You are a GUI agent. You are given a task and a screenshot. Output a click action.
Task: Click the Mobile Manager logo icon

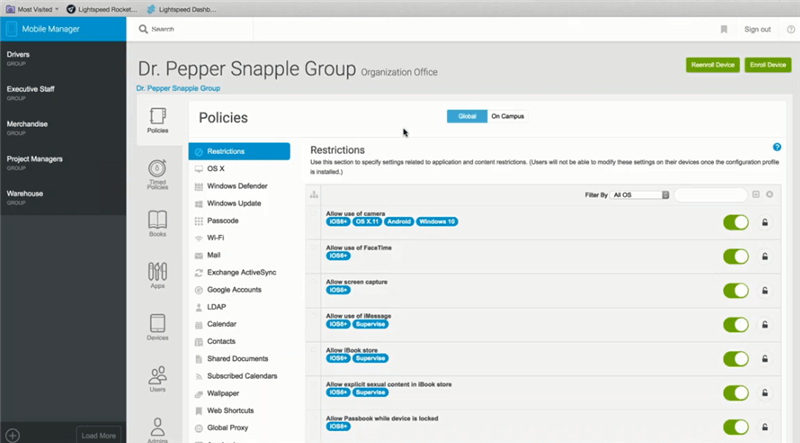11,29
